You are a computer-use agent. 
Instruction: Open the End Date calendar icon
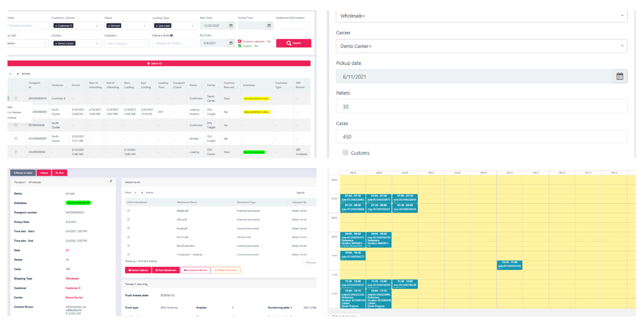pyautogui.click(x=230, y=43)
